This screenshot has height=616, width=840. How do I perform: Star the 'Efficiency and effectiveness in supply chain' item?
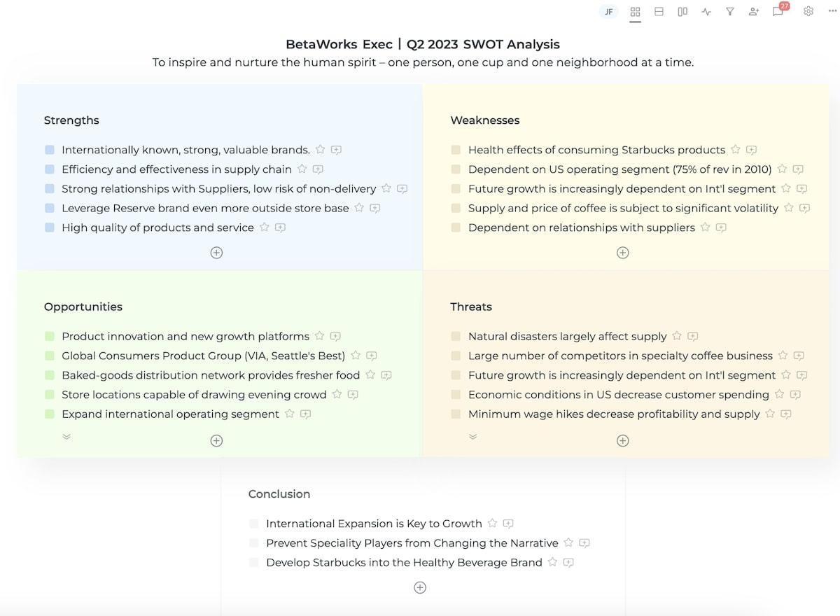coord(302,169)
